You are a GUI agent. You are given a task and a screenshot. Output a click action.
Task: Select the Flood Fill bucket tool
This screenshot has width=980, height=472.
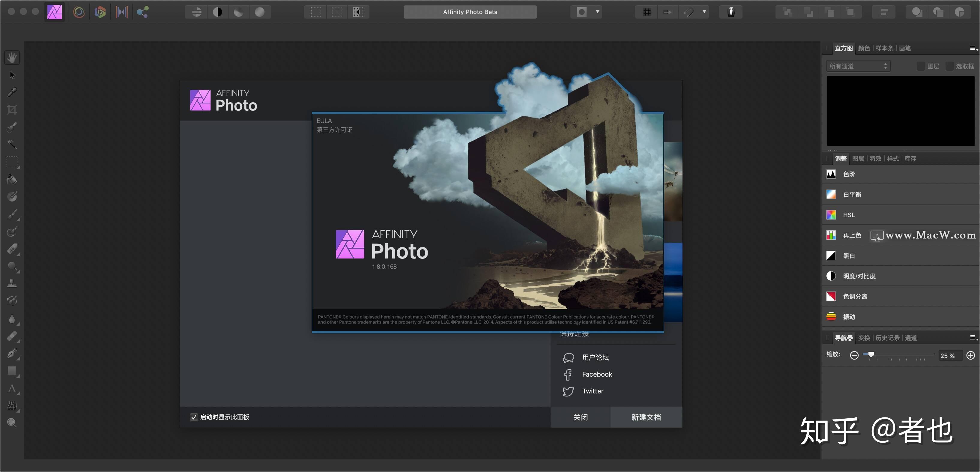tap(12, 179)
